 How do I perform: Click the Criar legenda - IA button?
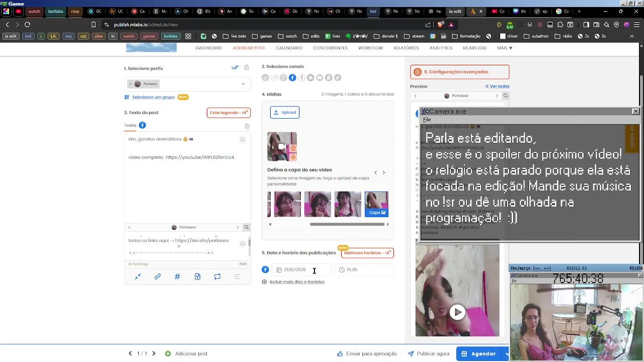[228, 113]
